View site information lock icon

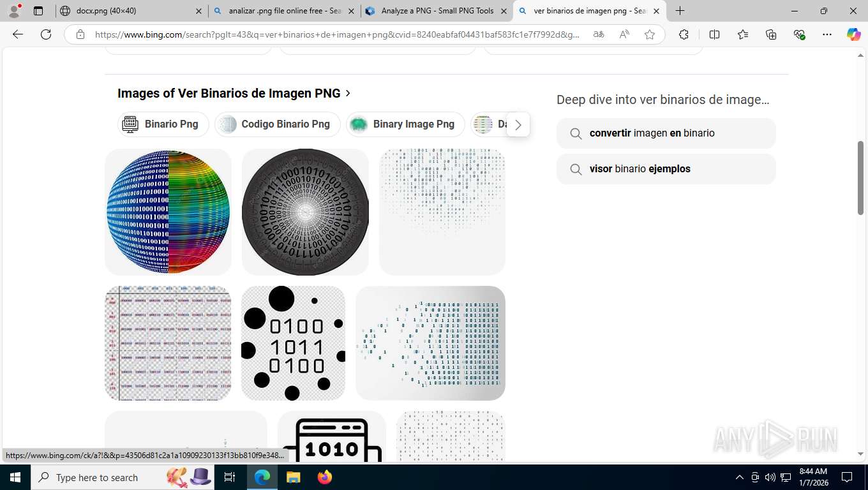80,34
